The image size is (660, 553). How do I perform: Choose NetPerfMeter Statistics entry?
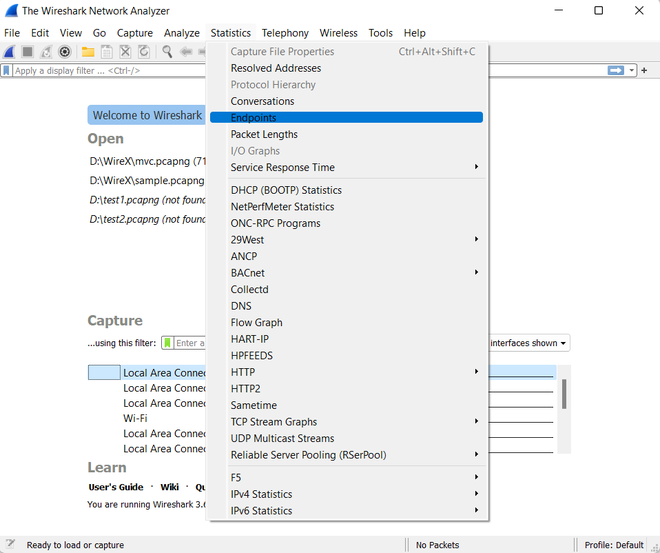[x=346, y=207]
